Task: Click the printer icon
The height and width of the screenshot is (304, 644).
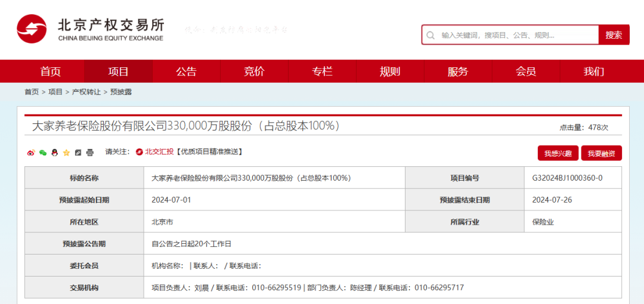Action: 90,153
